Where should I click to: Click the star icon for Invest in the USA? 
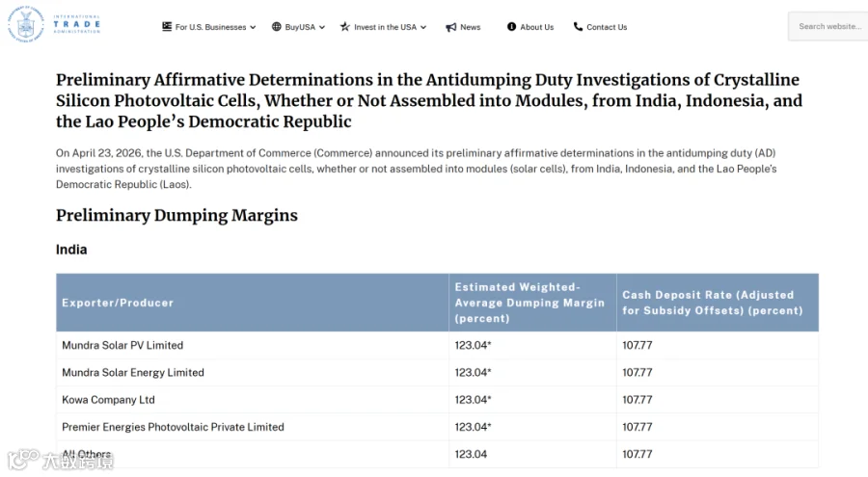pos(345,27)
